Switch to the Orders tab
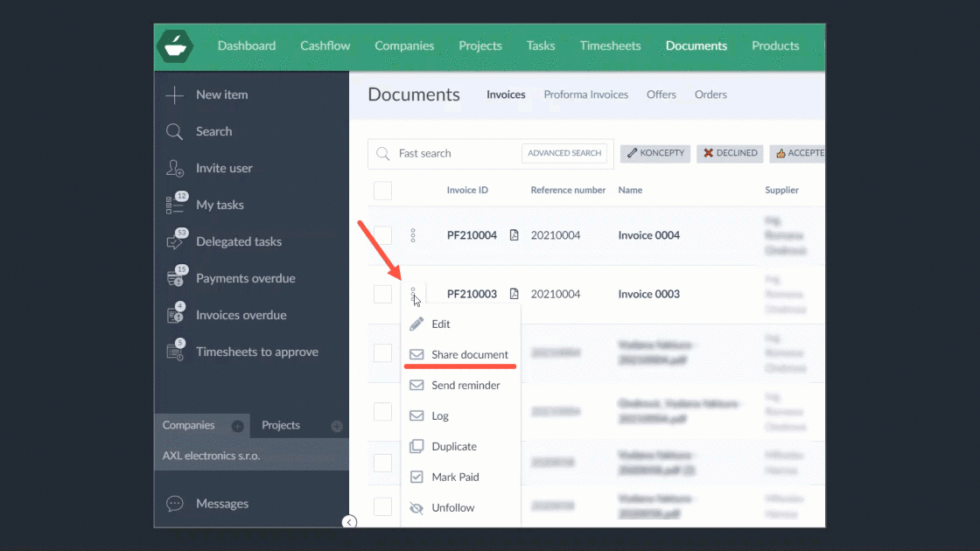980x551 pixels. coord(710,95)
